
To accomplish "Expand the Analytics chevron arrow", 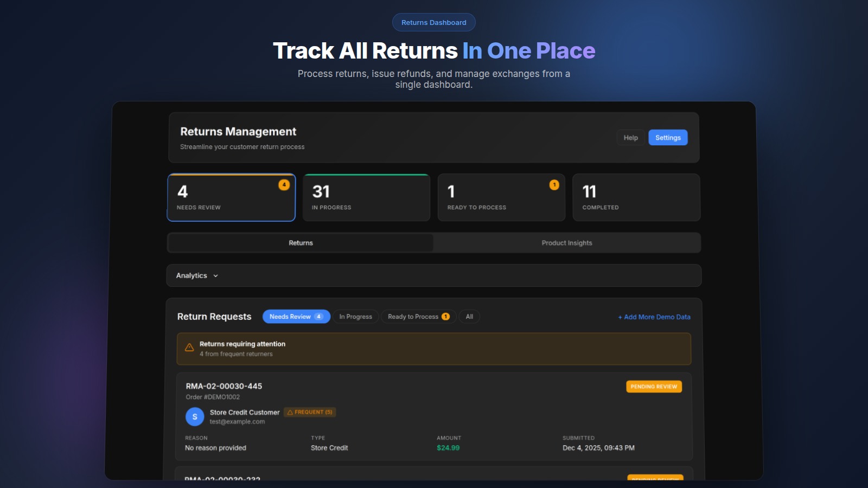I will 216,276.
